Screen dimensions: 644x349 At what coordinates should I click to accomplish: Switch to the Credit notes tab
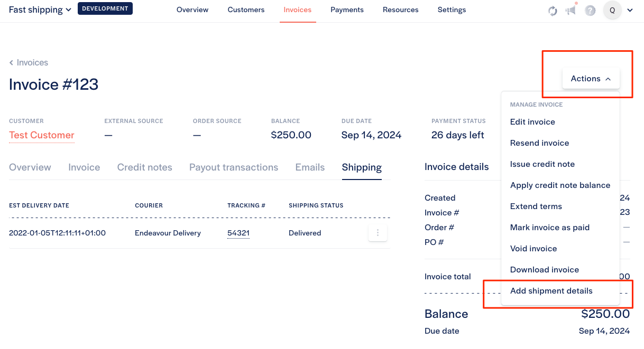coord(145,167)
